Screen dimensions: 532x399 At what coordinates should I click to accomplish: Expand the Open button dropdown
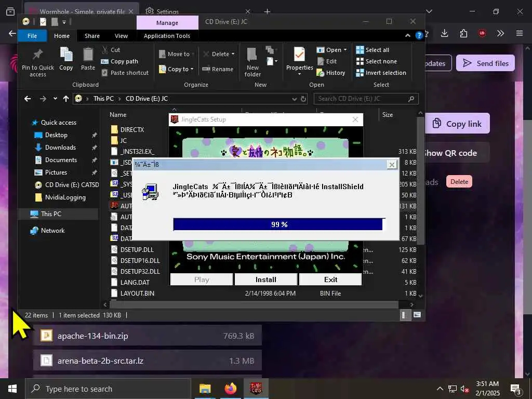(345, 50)
